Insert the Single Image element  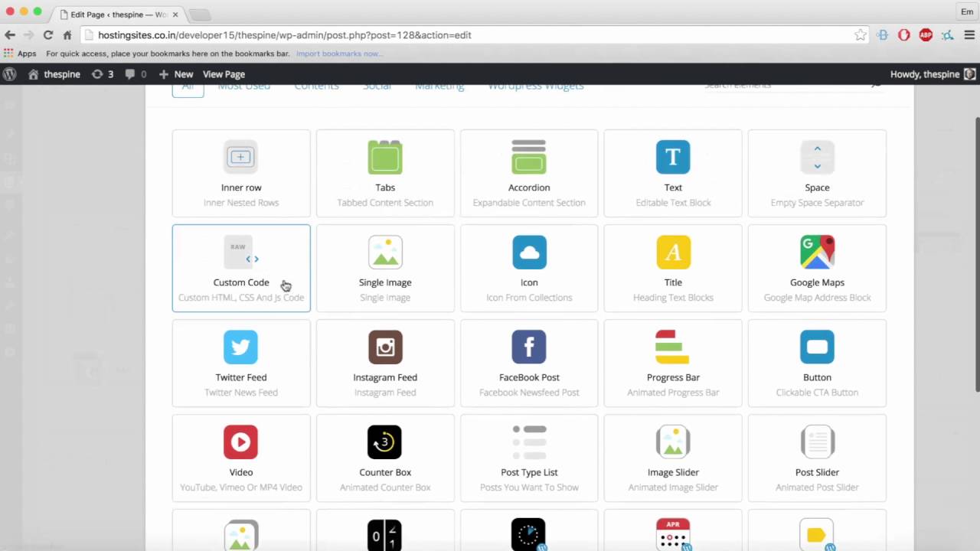click(x=385, y=268)
